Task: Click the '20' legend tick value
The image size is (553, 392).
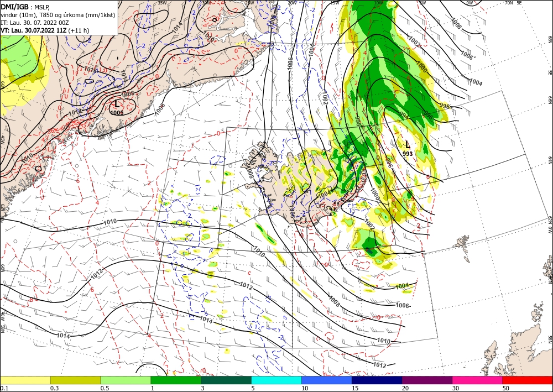Action: point(405,388)
